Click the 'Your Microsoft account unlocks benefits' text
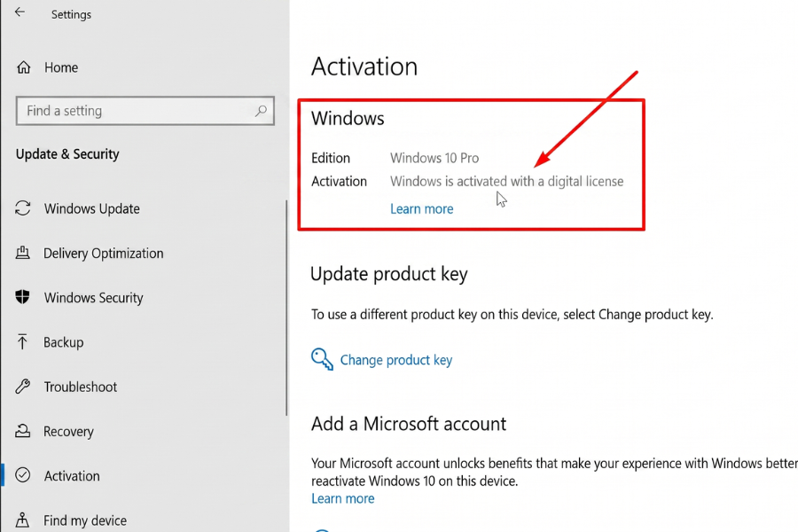The height and width of the screenshot is (532, 798). [x=554, y=472]
